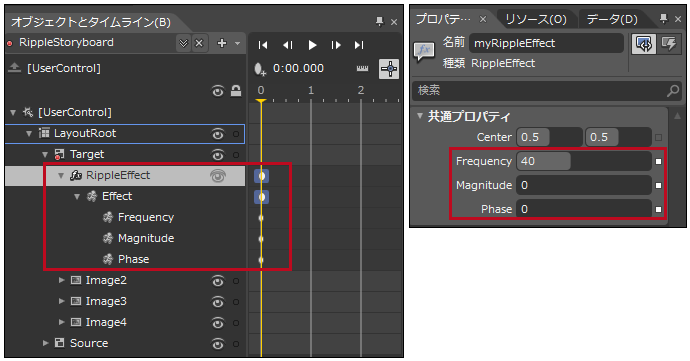Select the Phase keyframe dot
This screenshot has height=361, width=690.
pyautogui.click(x=261, y=260)
